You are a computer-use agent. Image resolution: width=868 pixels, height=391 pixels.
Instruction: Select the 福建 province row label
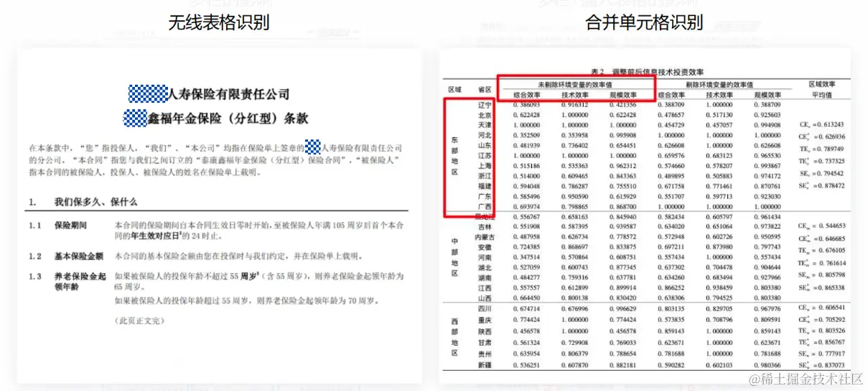(x=485, y=186)
